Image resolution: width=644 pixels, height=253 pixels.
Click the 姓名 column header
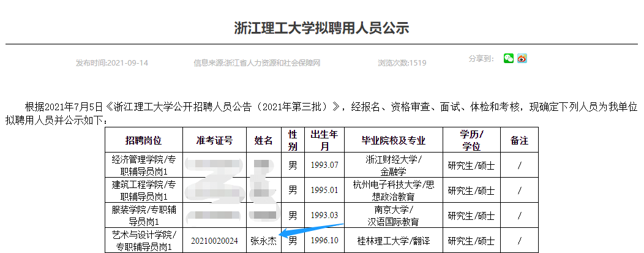point(264,140)
